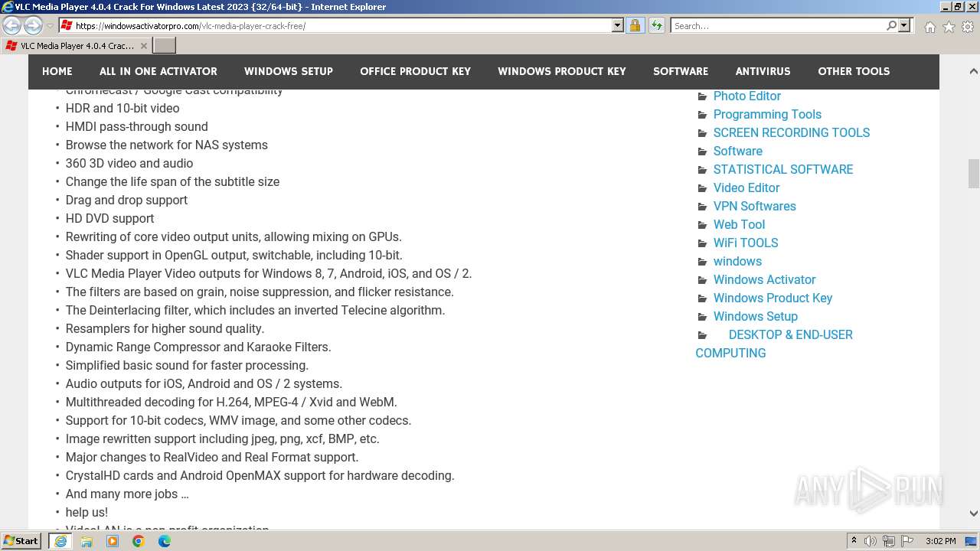Screen dimensions: 980x551
Task: Open File Explorer from the taskbar
Action: coord(87,541)
